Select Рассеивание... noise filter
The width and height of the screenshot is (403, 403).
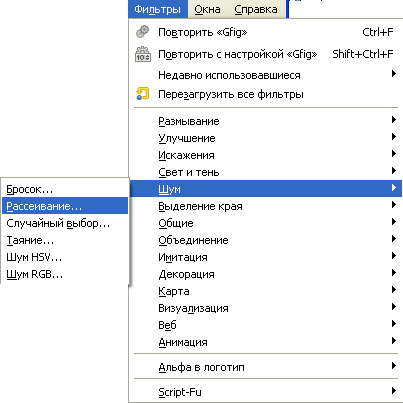pyautogui.click(x=65, y=206)
